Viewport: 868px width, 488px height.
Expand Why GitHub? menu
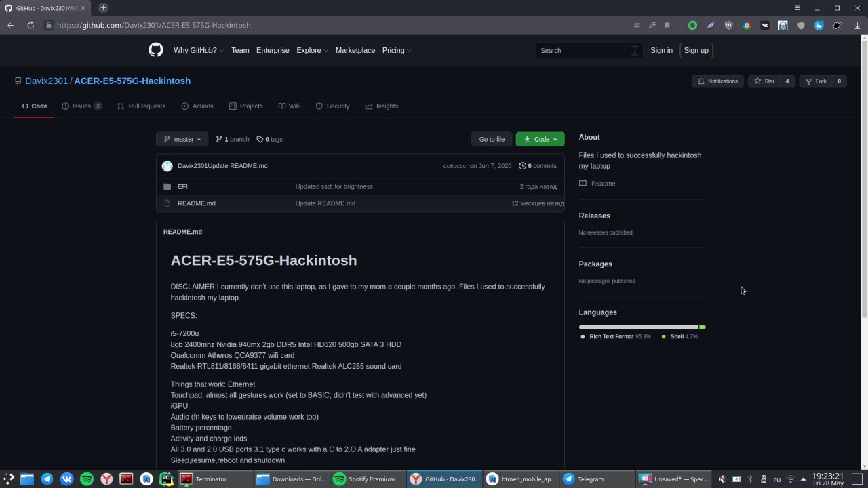coord(199,50)
